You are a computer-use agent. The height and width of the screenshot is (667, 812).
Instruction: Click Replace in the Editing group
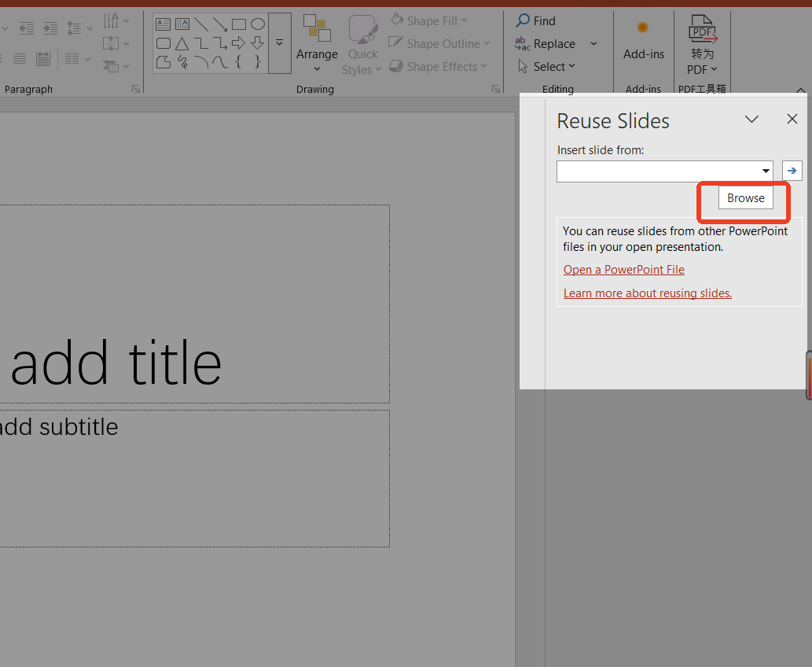(553, 44)
